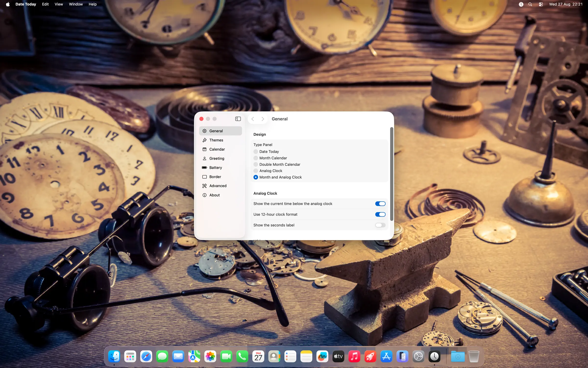
Task: Open Music from the Dock
Action: [354, 356]
